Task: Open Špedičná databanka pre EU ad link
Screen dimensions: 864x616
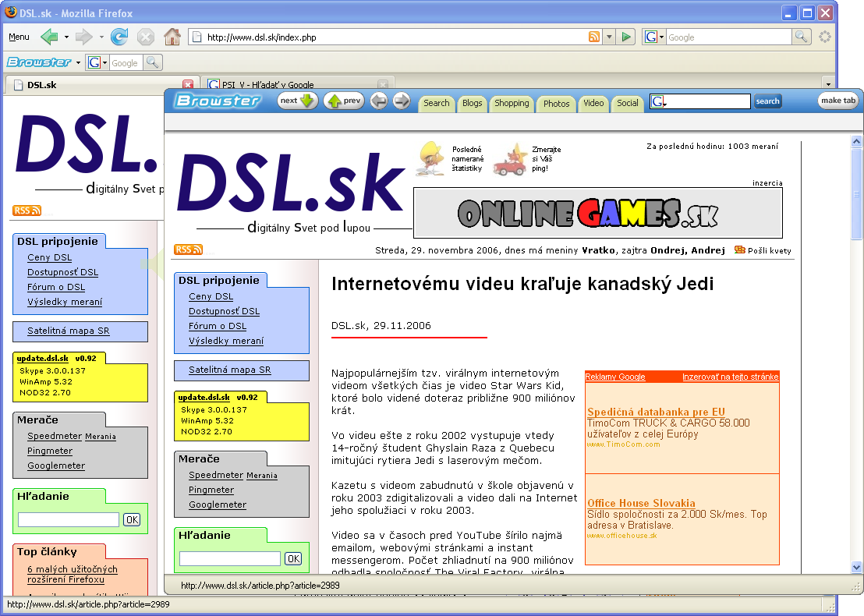Action: tap(656, 412)
